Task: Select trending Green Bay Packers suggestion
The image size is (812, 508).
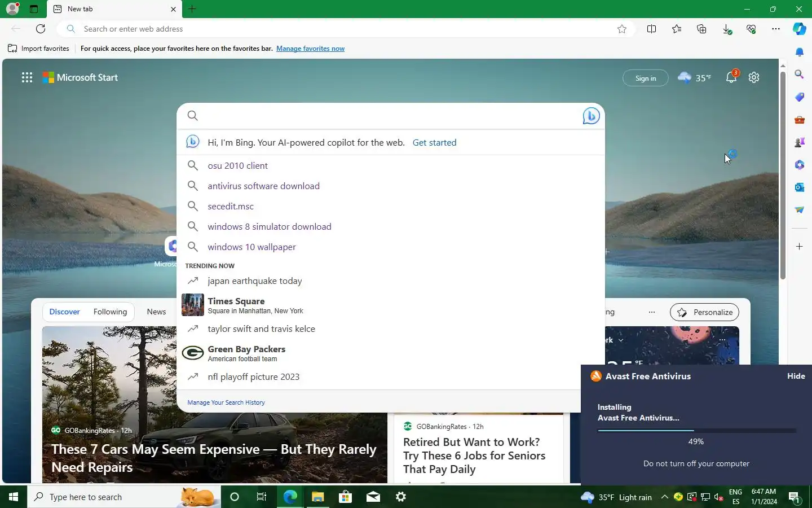Action: [390, 353]
